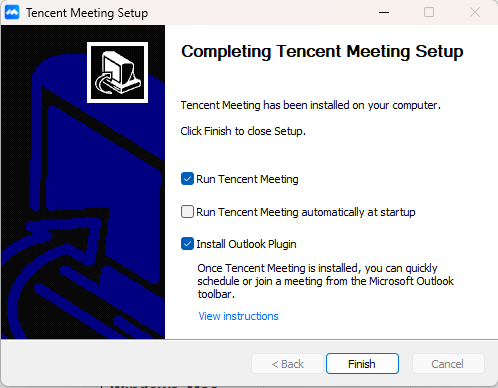Click the disabled Back button
498x388 pixels.
click(287, 364)
